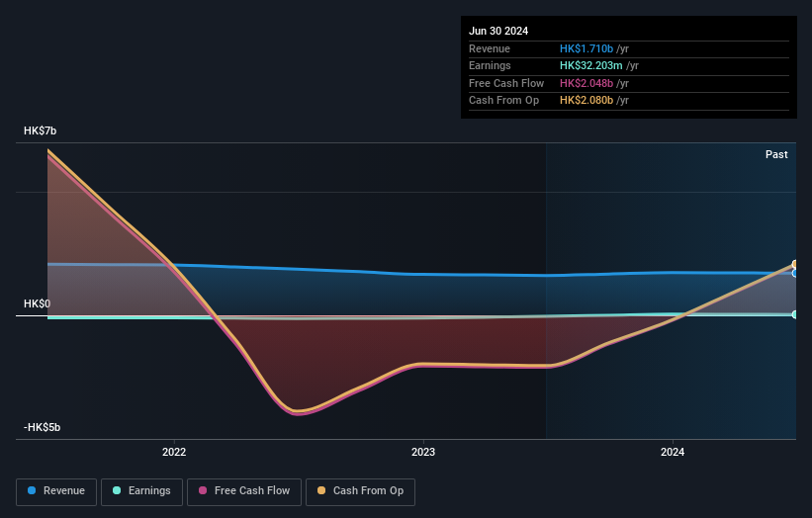Click the HK$7b y-axis label
Viewport: 812px width, 518px height.
tap(40, 130)
